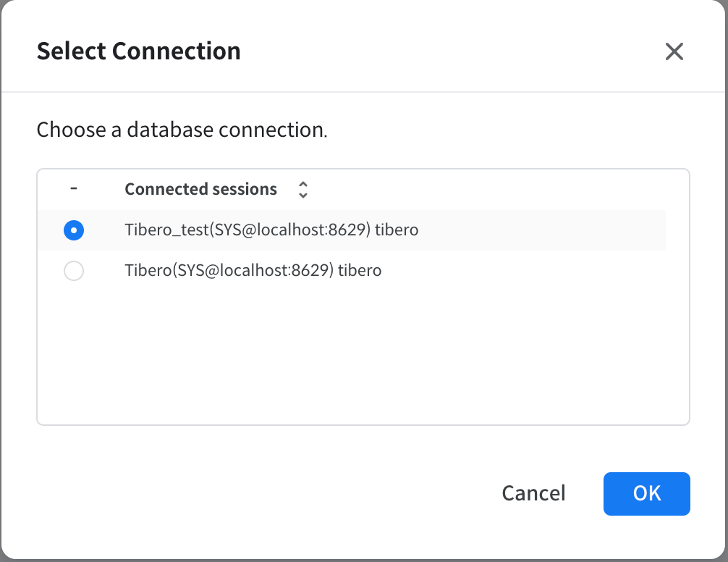The image size is (728, 562).
Task: Click empty area below the session rows
Action: (x=362, y=355)
